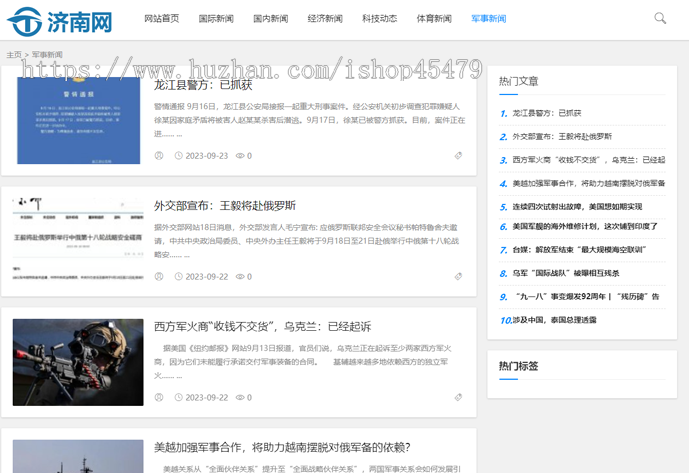Open the search magnifier icon
This screenshot has width=689, height=473.
pos(660,18)
